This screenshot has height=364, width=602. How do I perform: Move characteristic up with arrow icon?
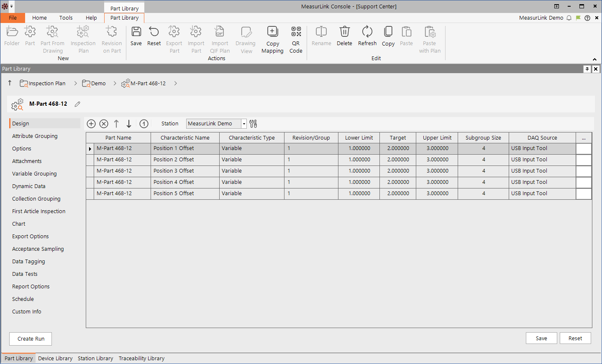tap(116, 124)
